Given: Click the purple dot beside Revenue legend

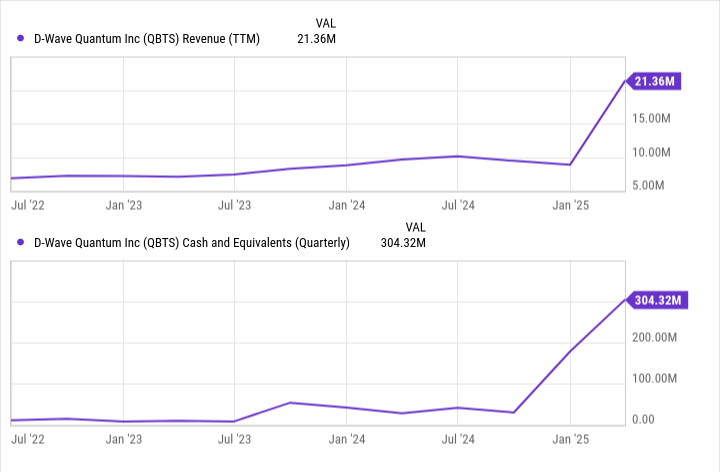Looking at the screenshot, I should coord(20,39).
